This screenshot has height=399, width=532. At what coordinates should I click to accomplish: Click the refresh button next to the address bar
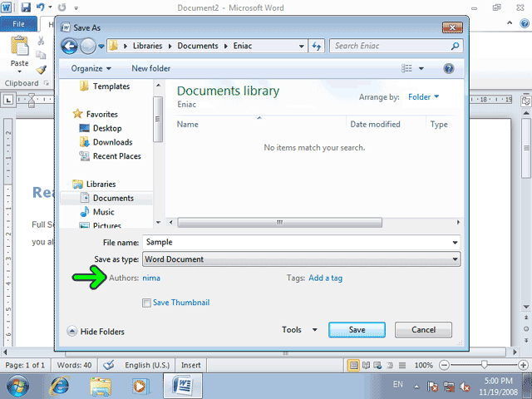[x=317, y=47]
